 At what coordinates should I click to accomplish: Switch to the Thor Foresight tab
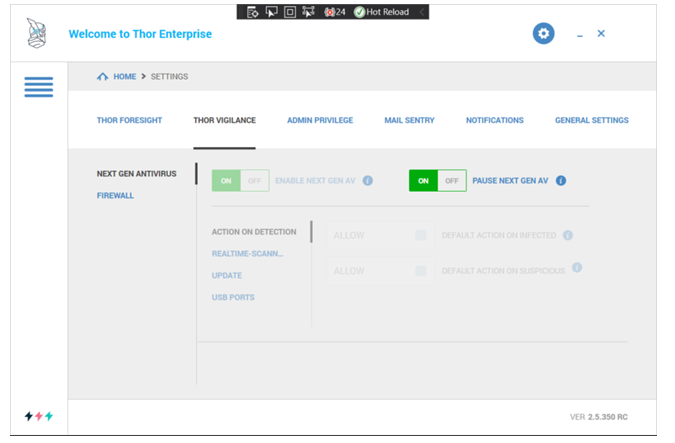pos(129,121)
